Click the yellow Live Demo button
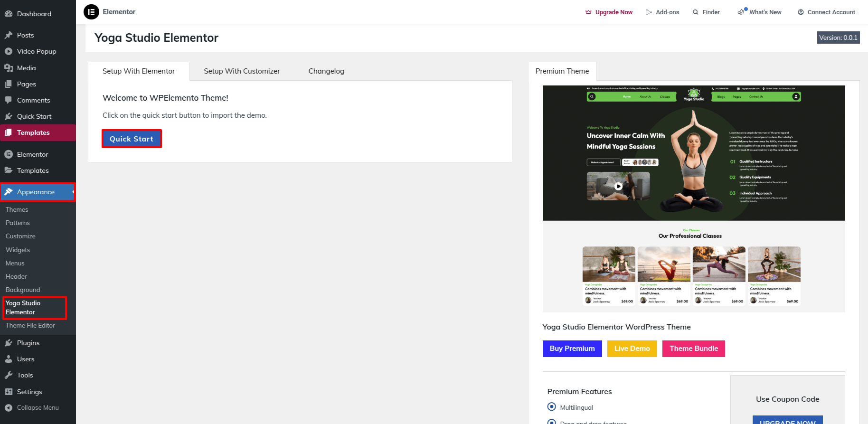The image size is (868, 424). [632, 349]
